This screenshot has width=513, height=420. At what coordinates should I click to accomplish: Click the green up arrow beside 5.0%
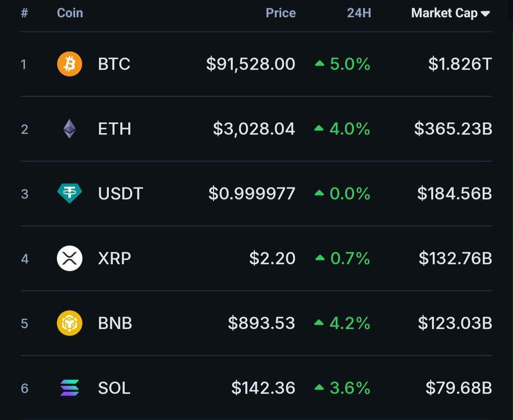coord(319,64)
